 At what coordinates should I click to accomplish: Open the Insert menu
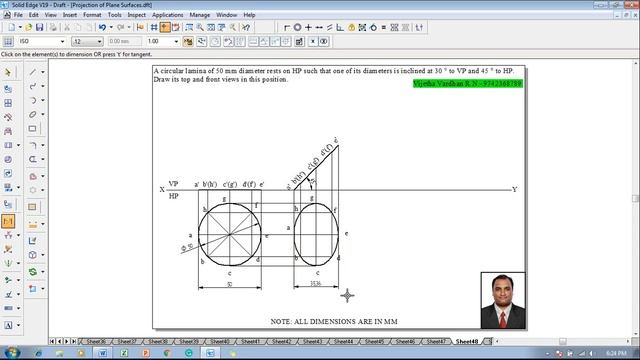pyautogui.click(x=70, y=15)
